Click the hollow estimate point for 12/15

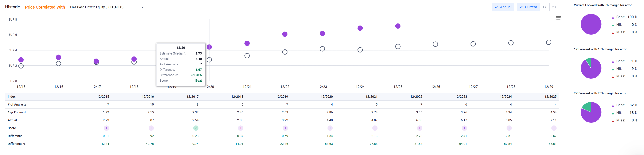pyautogui.click(x=21, y=66)
